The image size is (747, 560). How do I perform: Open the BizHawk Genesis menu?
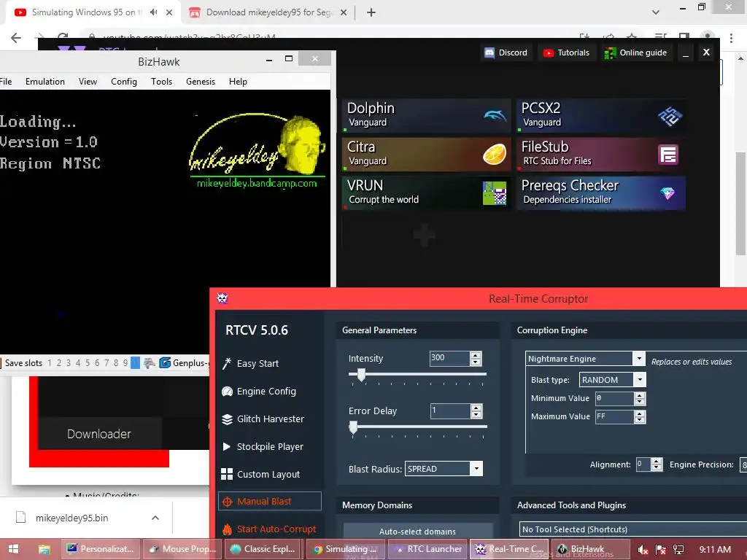pyautogui.click(x=201, y=82)
